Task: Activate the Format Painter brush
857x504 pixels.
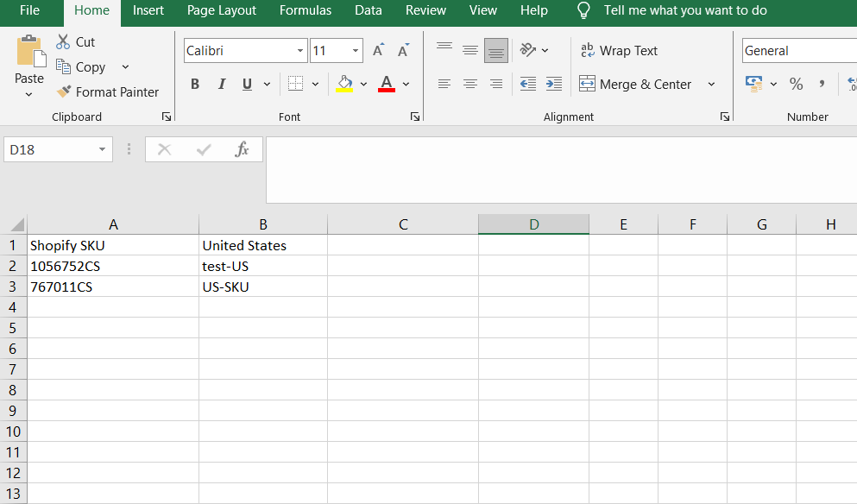Action: click(x=63, y=91)
